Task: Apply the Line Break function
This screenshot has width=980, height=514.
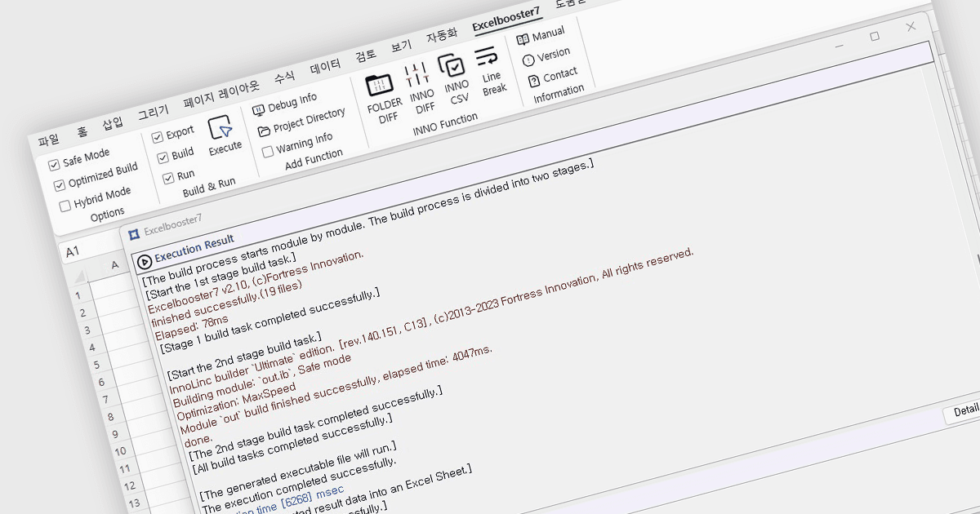Action: coord(490,71)
